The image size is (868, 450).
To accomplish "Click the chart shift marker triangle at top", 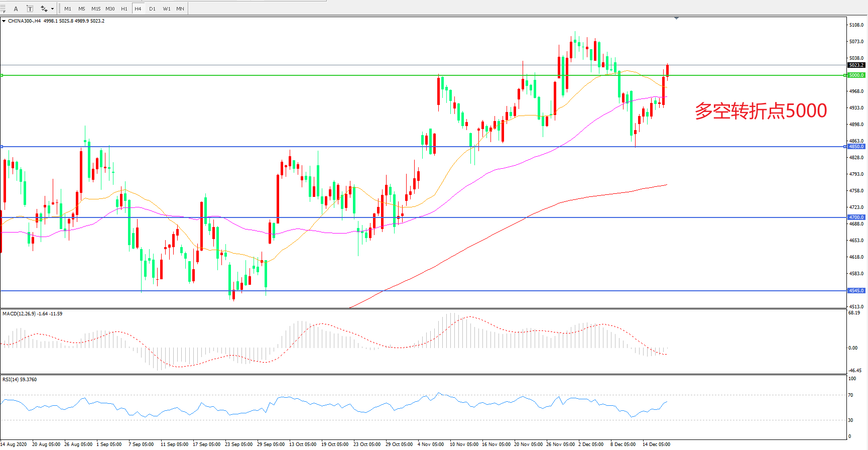I will coord(676,18).
